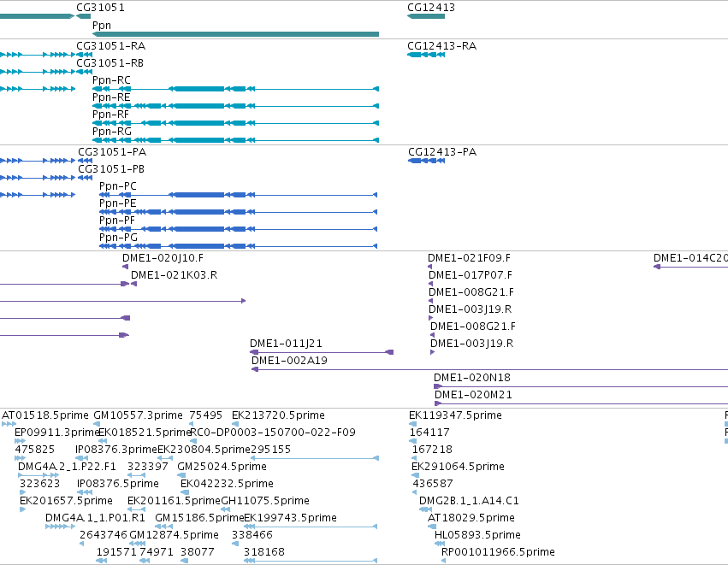The height and width of the screenshot is (565, 728).
Task: Select the EP09911.3prime EST label
Action: tap(57, 433)
